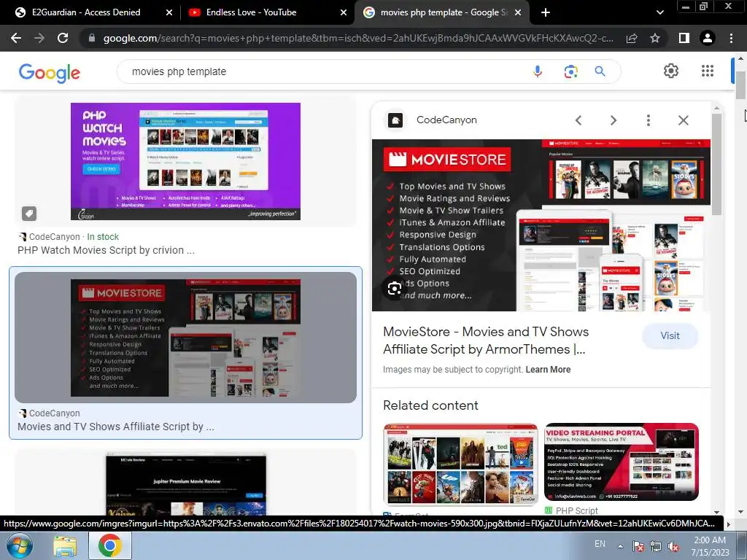Screen dimensions: 747x560
Task: Click the PHP Script source label
Action: [576, 510]
